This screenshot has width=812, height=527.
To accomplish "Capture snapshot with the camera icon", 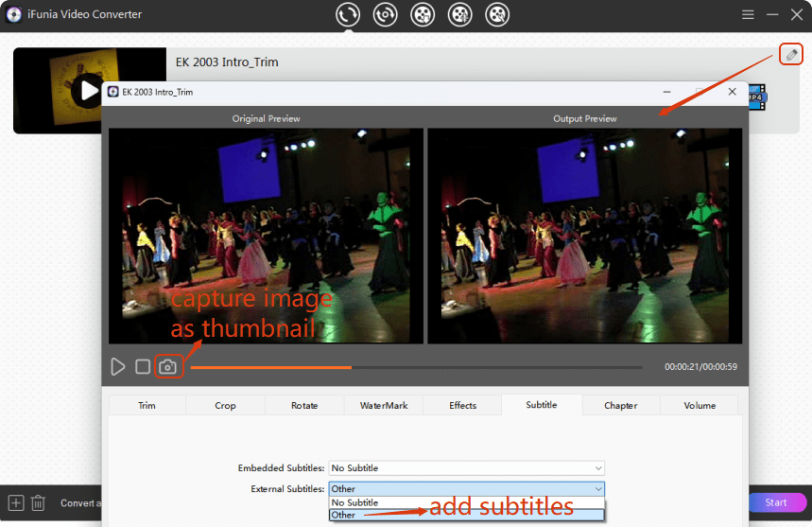I will pos(167,366).
